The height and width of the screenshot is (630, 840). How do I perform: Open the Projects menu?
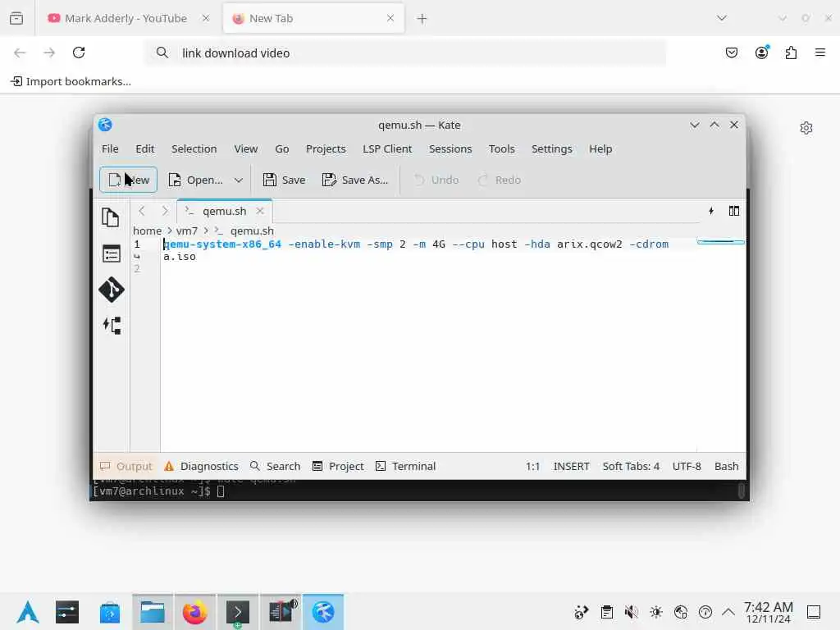tap(326, 149)
